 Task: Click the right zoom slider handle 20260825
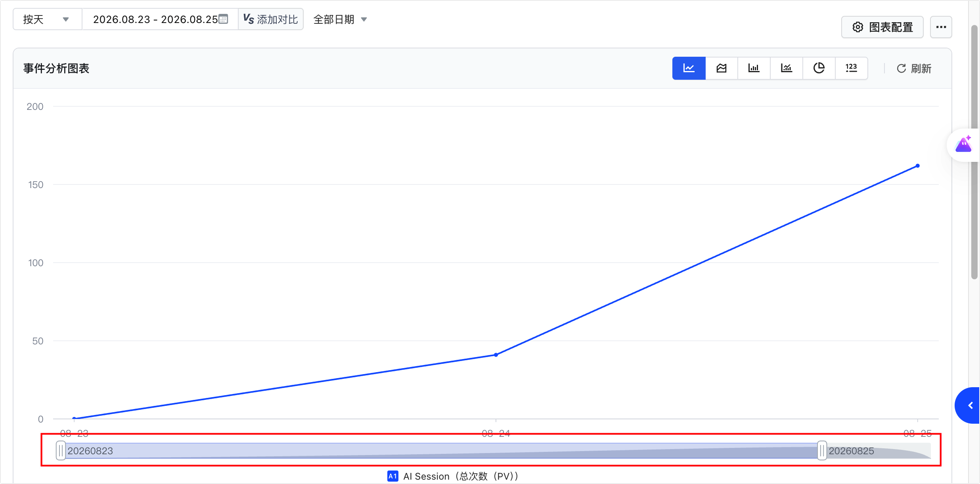(822, 451)
